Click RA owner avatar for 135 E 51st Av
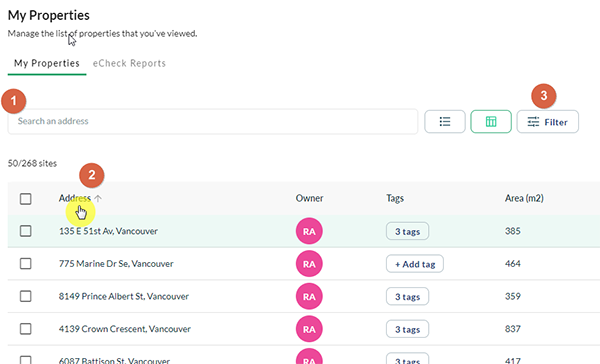This screenshot has height=364, width=600. pos(309,231)
